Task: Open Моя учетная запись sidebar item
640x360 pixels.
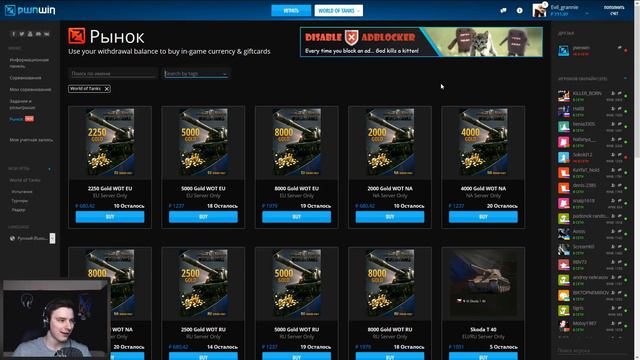Action: point(31,140)
